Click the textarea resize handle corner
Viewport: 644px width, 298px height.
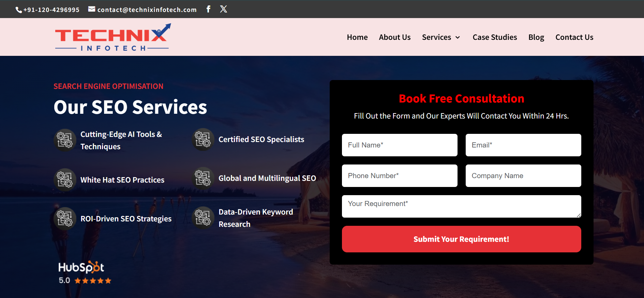pyautogui.click(x=579, y=215)
